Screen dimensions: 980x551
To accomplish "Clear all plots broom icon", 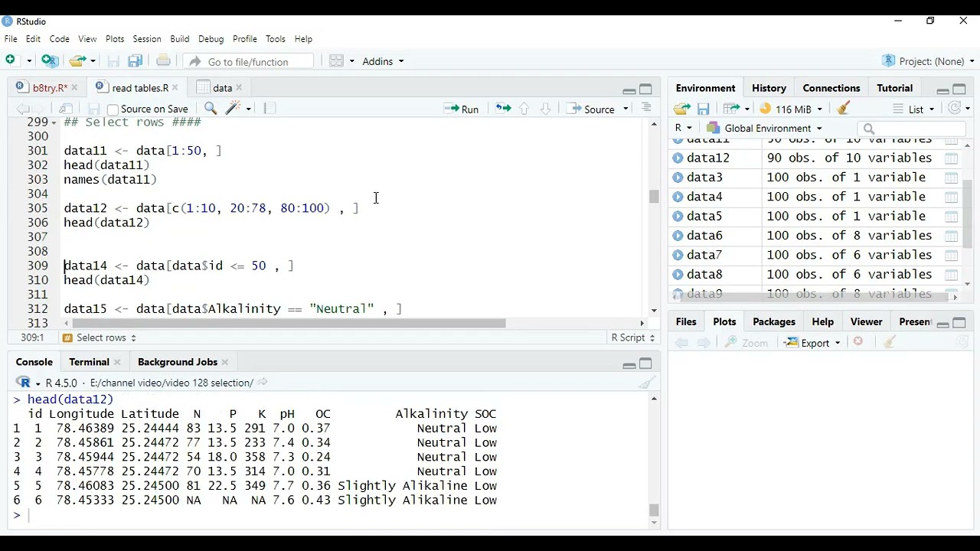I will pos(889,342).
